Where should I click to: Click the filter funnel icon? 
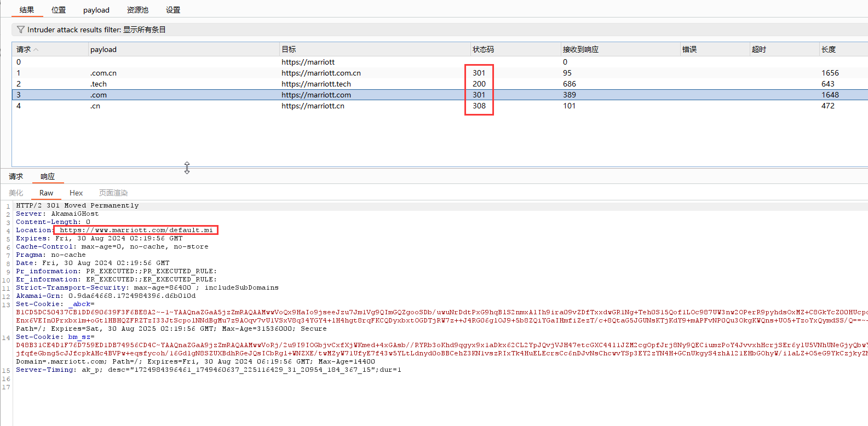click(x=21, y=30)
